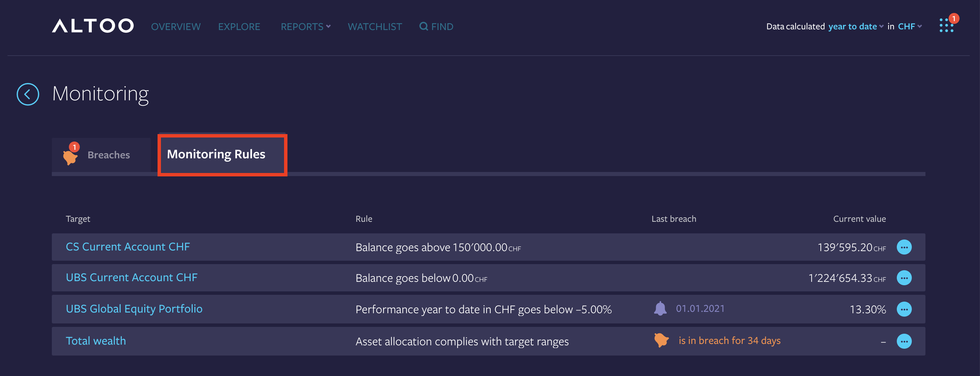Screen dimensions: 980x376
Task: Select the Monitoring Rules tab
Action: tap(222, 154)
